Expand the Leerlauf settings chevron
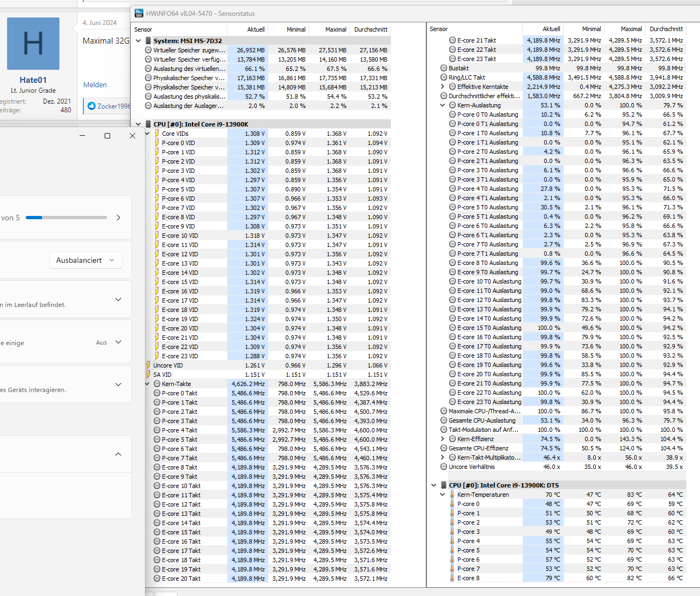This screenshot has width=700, height=596. [x=118, y=299]
